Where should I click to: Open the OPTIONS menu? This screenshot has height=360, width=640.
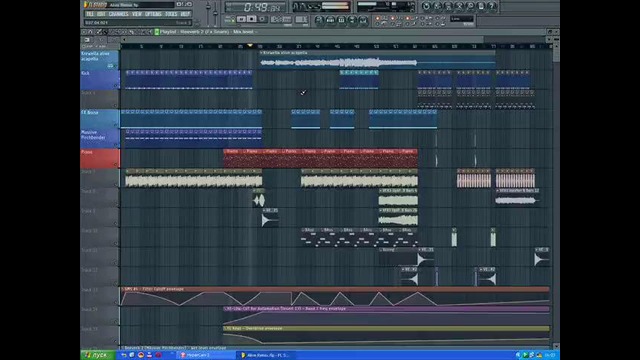tap(153, 14)
